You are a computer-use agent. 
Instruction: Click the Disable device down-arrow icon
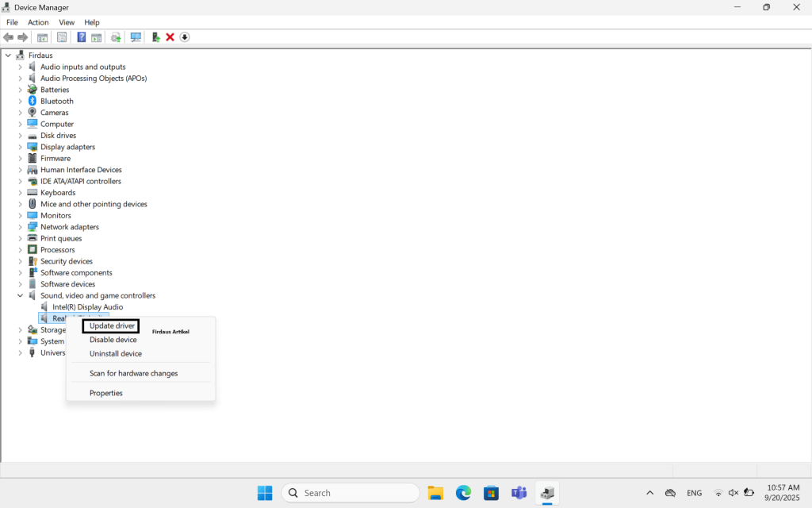click(x=184, y=37)
